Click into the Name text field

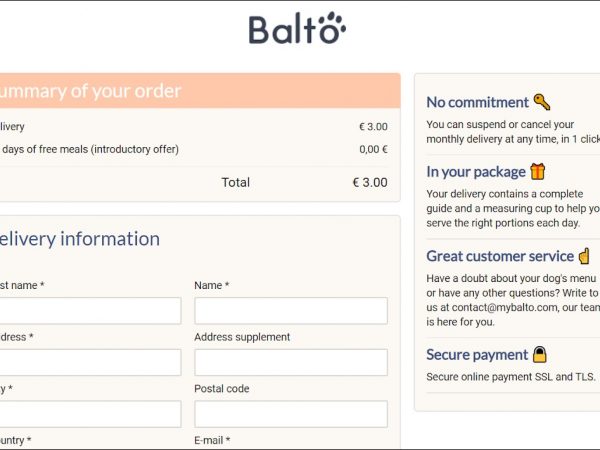tap(290, 311)
